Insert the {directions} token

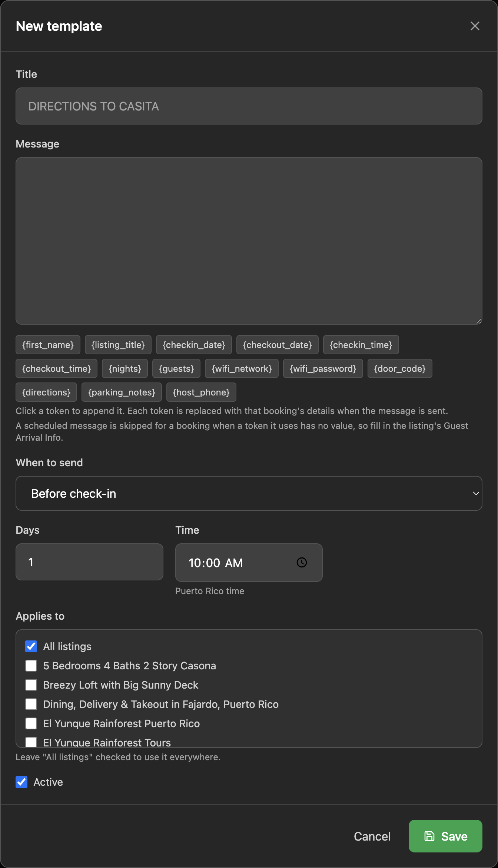pos(46,392)
